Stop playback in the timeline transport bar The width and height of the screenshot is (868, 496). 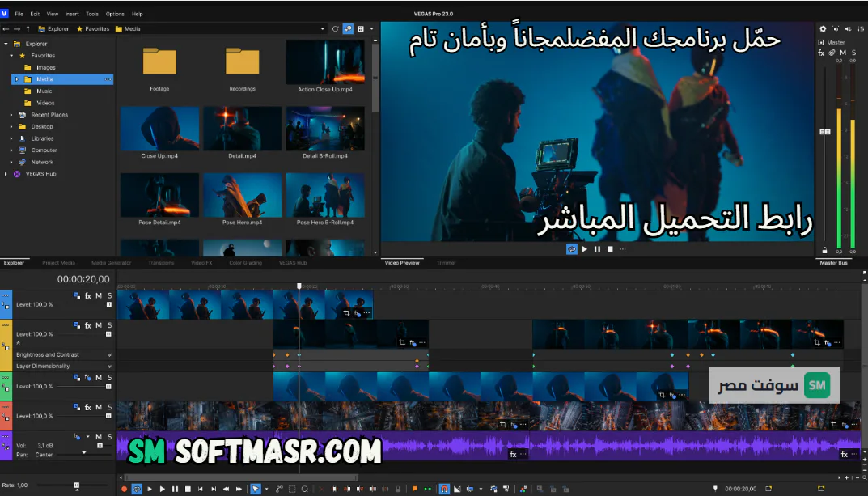188,490
